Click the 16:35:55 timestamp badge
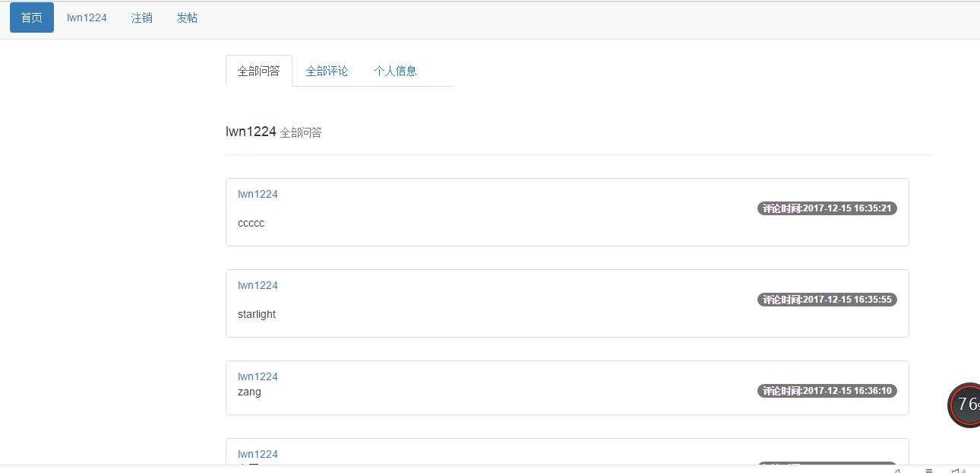The height and width of the screenshot is (473, 980). coord(827,300)
